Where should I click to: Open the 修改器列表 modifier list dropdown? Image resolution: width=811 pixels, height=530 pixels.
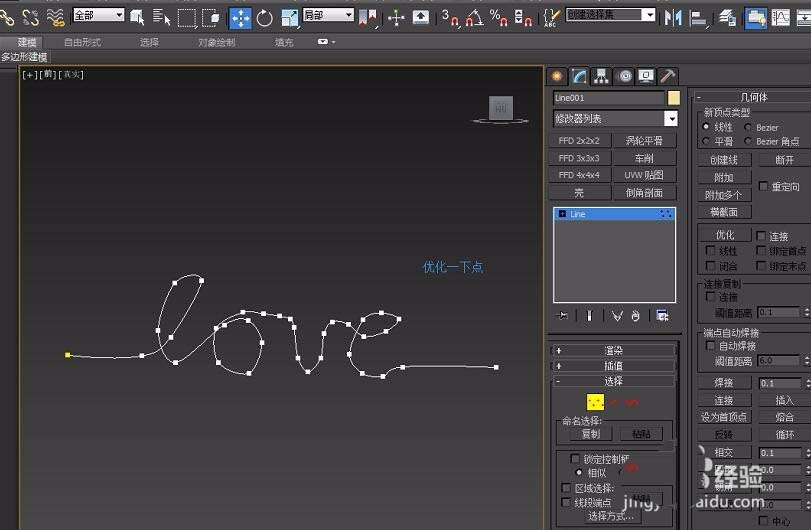615,118
